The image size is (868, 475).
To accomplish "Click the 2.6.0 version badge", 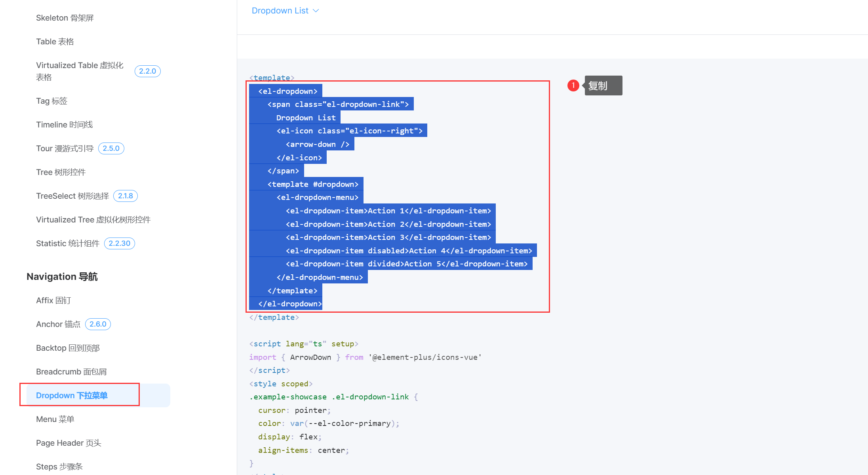I will [x=98, y=324].
